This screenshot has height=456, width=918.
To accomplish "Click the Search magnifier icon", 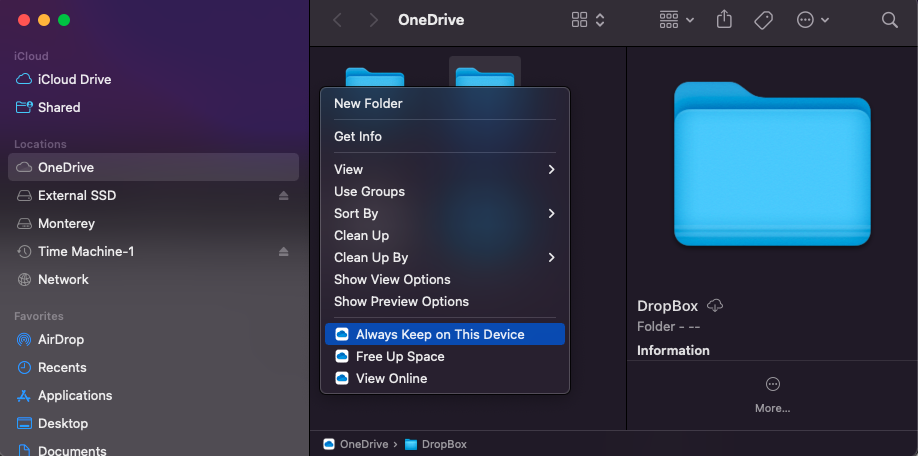I will click(889, 20).
